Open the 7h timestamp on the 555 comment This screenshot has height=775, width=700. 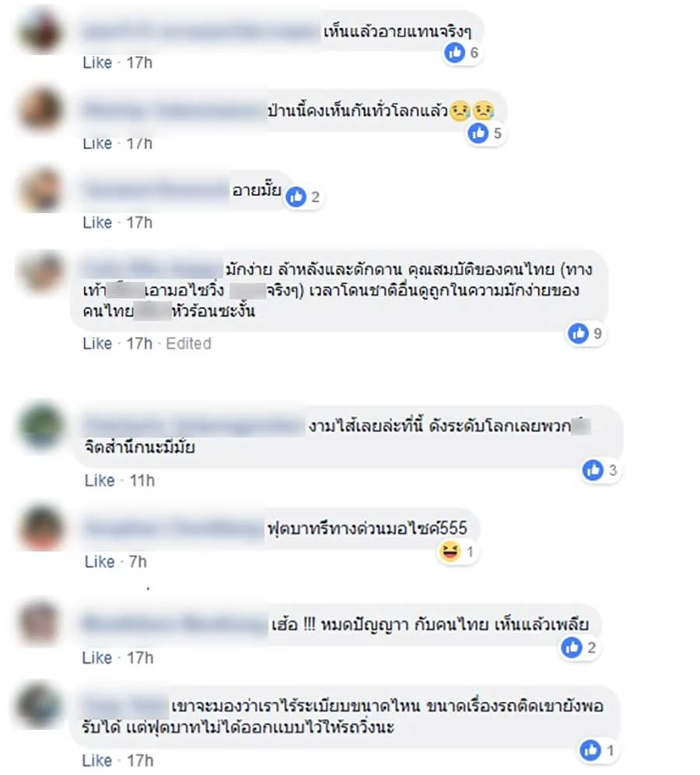(138, 562)
